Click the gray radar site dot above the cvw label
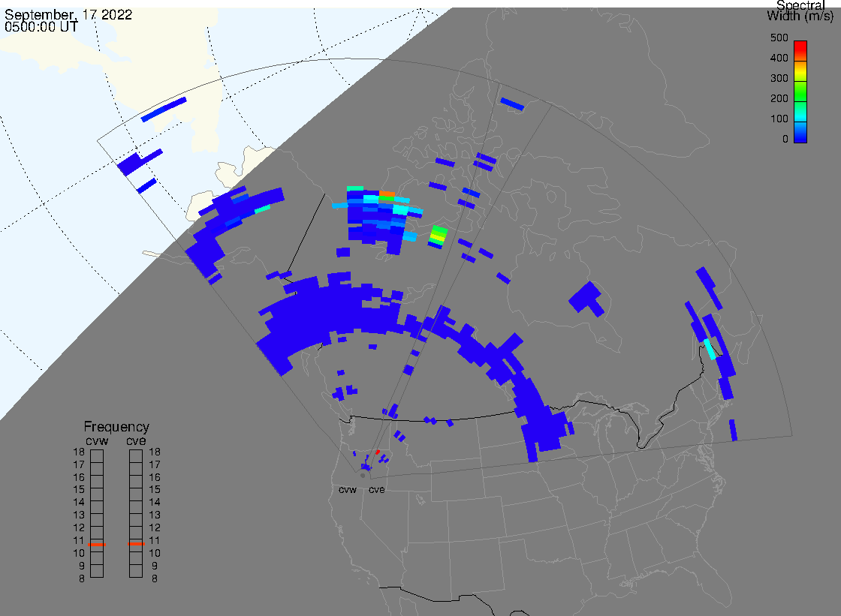 pyautogui.click(x=363, y=476)
